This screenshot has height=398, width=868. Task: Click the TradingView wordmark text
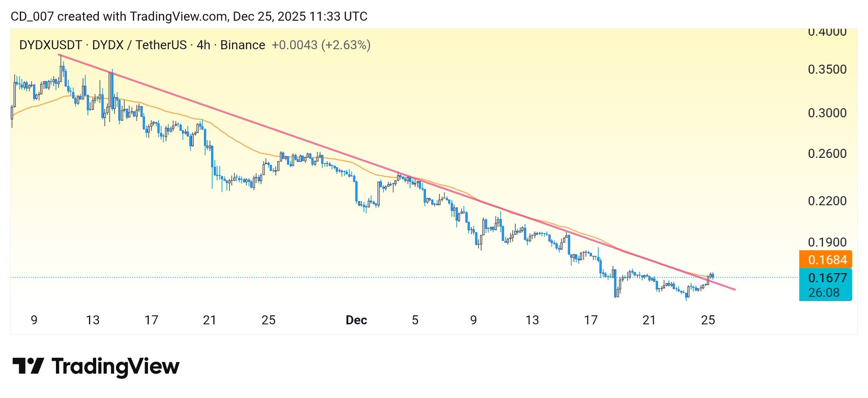point(115,366)
